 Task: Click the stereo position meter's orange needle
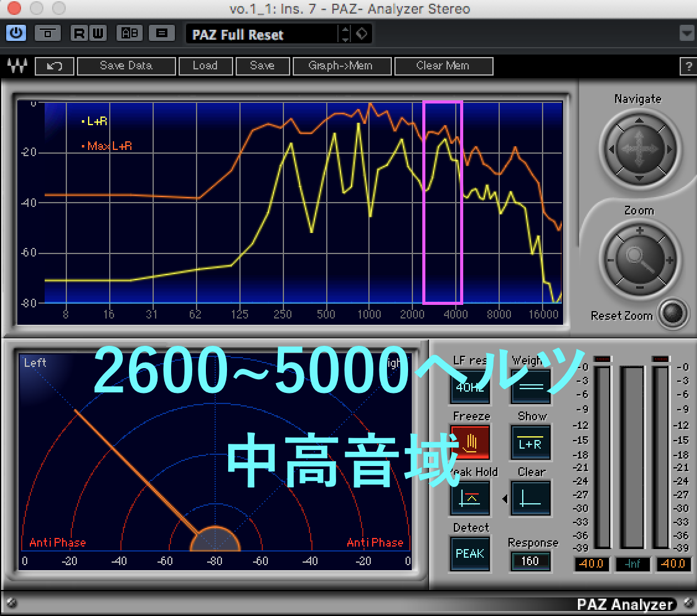pos(136,472)
